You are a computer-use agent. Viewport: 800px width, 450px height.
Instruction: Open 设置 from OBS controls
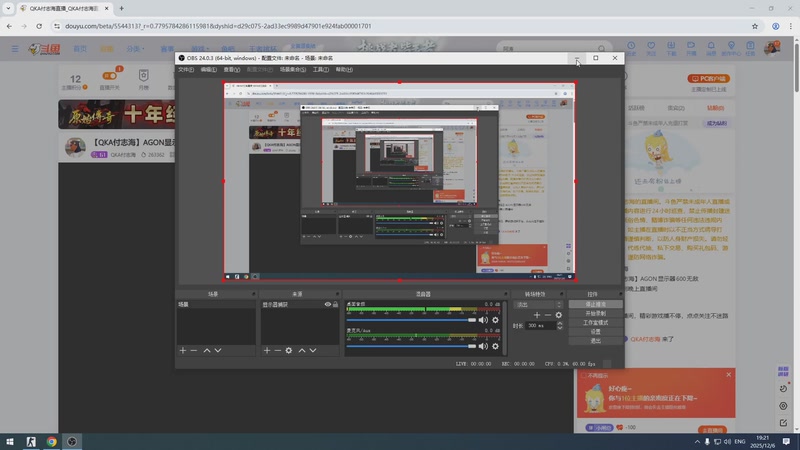[595, 332]
